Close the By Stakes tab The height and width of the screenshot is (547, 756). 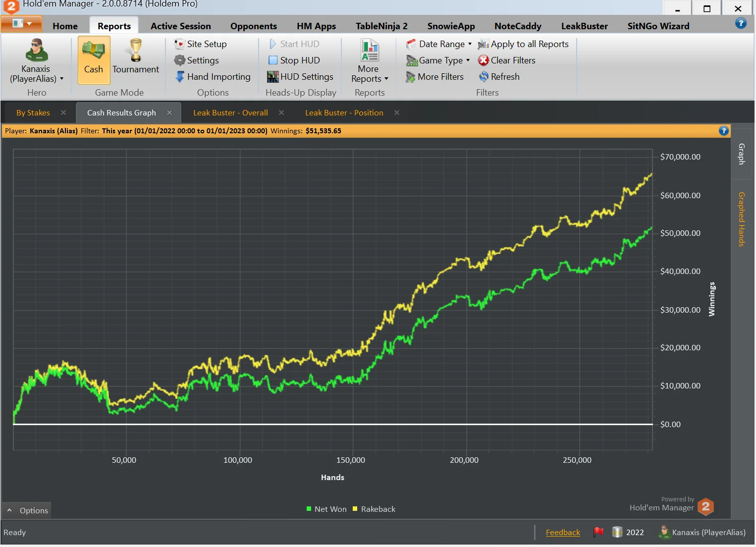click(63, 112)
